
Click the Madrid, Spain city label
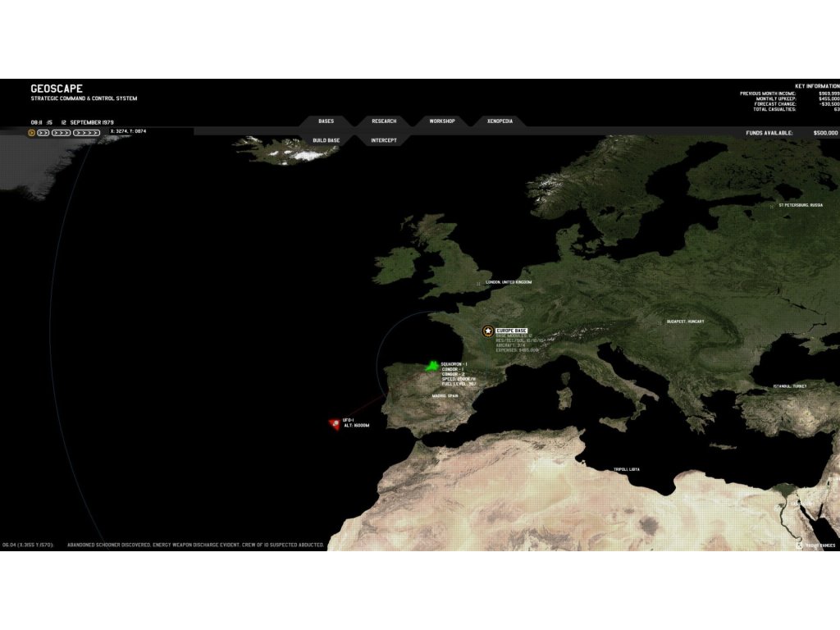pyautogui.click(x=445, y=396)
